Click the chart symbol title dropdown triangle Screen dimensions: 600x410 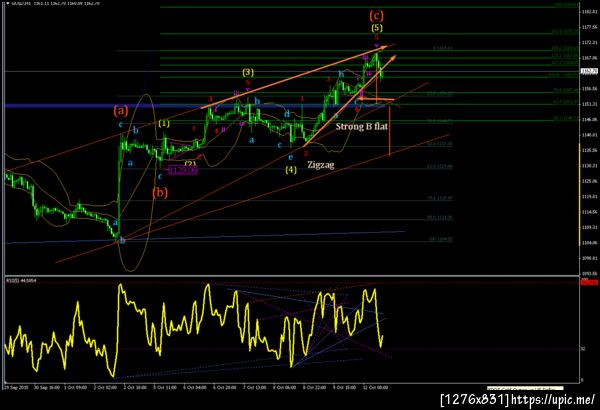7,3
